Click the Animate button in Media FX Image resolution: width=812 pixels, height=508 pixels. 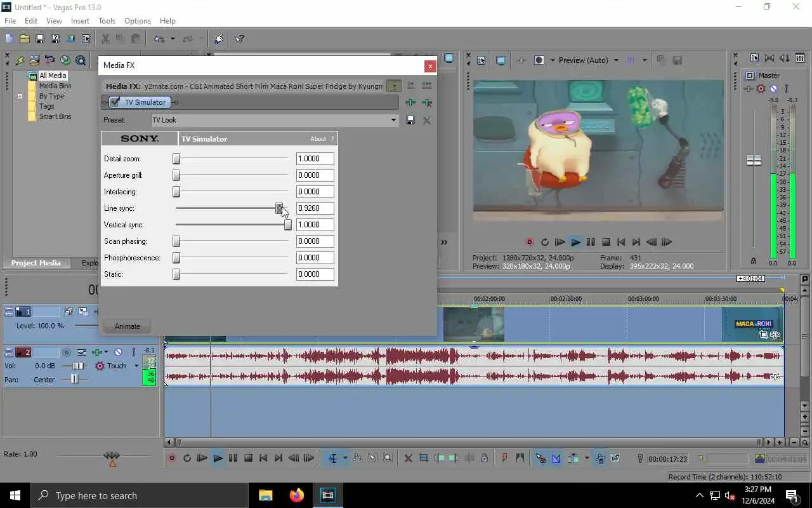tap(128, 326)
